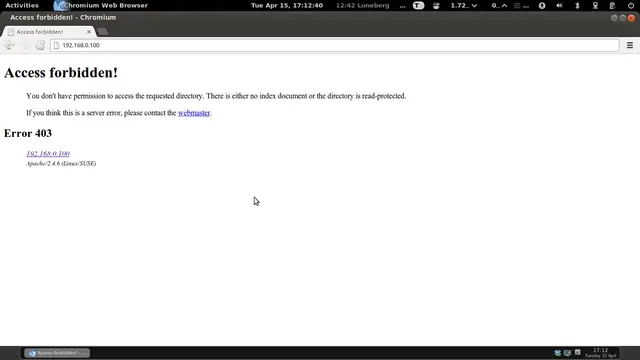Select the 'Access forbidden!' browser tab
Screen dimensions: 640x360
point(49,31)
